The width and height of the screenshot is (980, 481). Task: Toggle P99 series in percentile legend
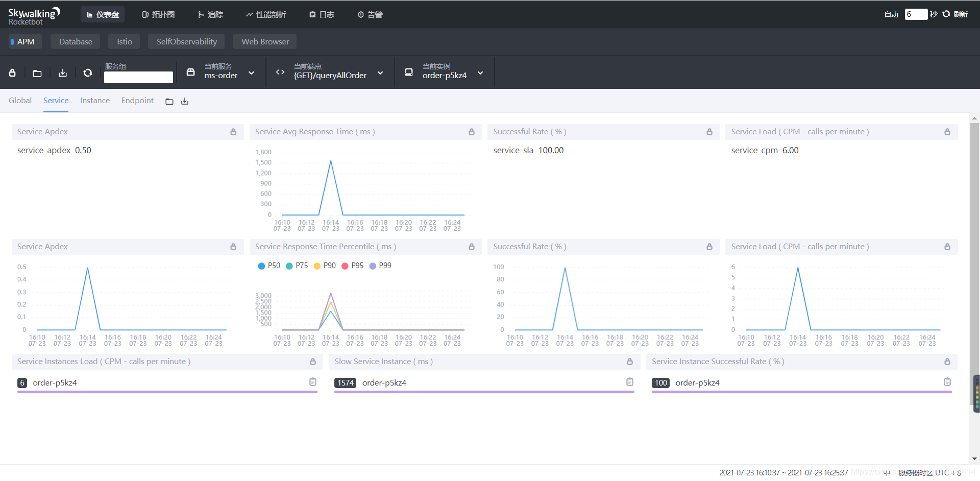tap(380, 266)
